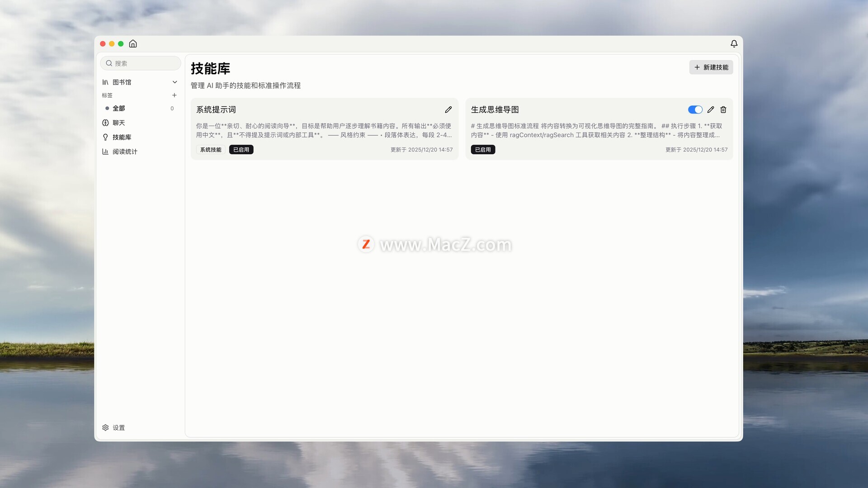The height and width of the screenshot is (488, 868).
Task: Click the 已启用 badge on 系统提示词 card
Action: pos(241,150)
